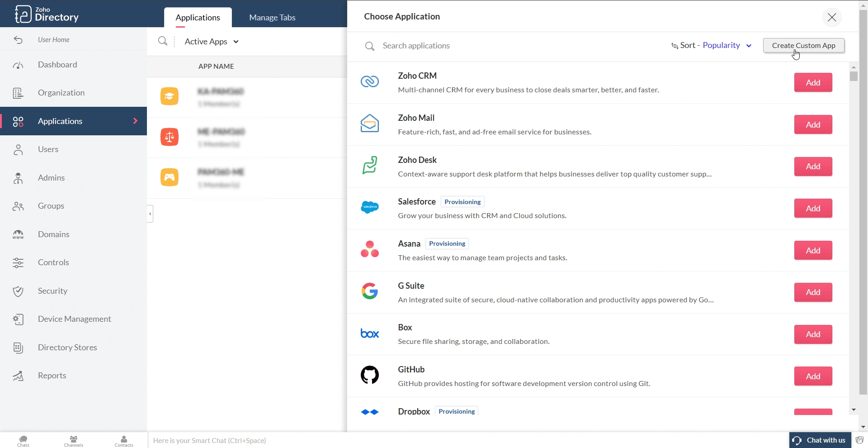Select the Applications tab
This screenshot has width=868, height=448.
click(198, 17)
